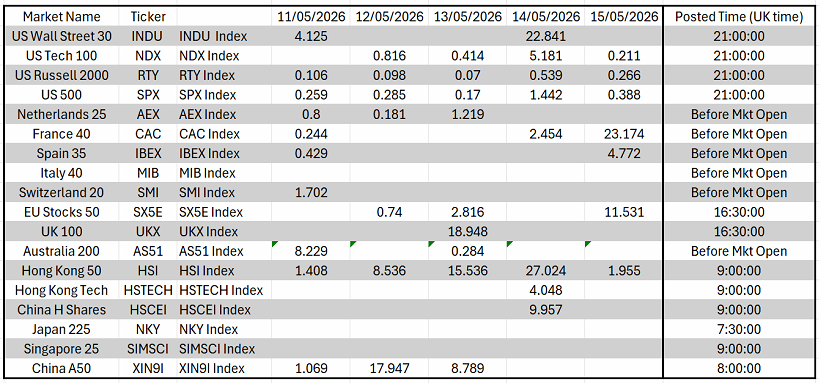The height and width of the screenshot is (383, 819).
Task: Select the 'UK 100' cell
Action: [x=62, y=231]
